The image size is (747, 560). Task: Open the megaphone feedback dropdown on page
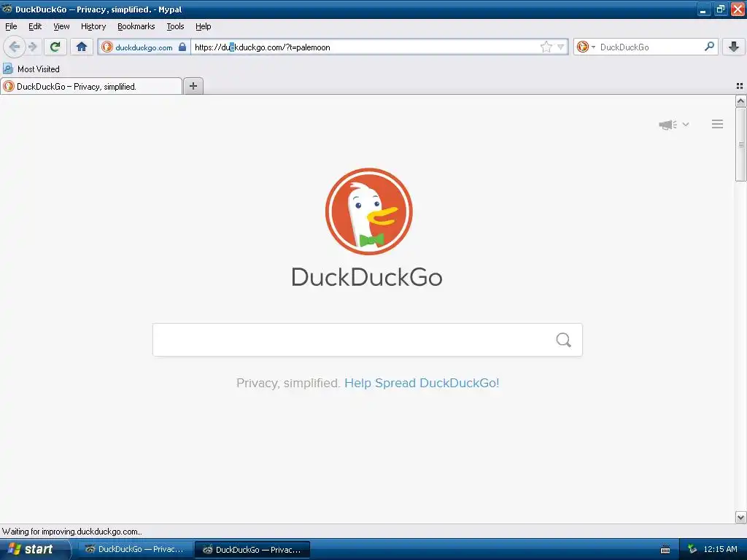[673, 125]
